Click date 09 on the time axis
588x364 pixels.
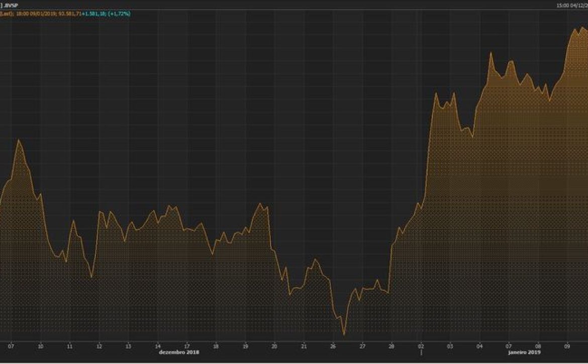(567, 346)
